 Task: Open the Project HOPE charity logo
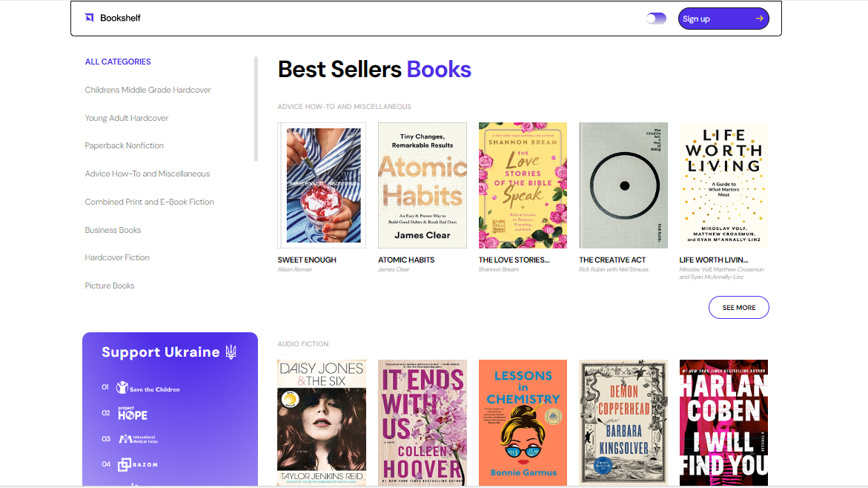tap(133, 413)
